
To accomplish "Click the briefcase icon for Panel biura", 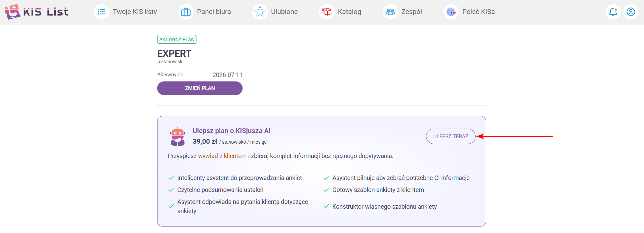I will click(x=186, y=12).
